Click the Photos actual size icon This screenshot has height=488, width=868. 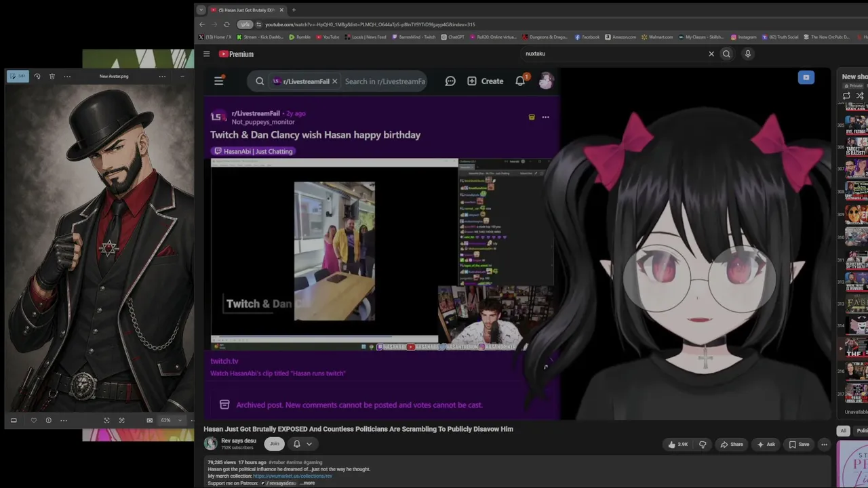click(122, 420)
